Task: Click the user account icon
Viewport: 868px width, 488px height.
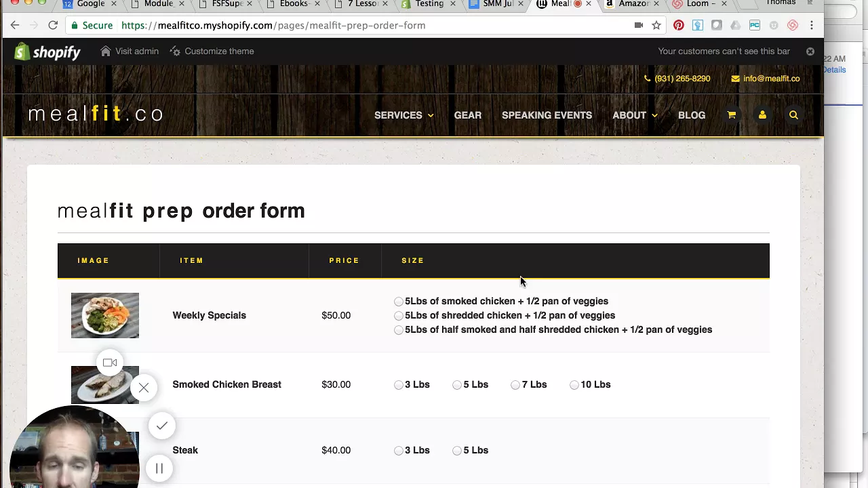Action: 762,115
